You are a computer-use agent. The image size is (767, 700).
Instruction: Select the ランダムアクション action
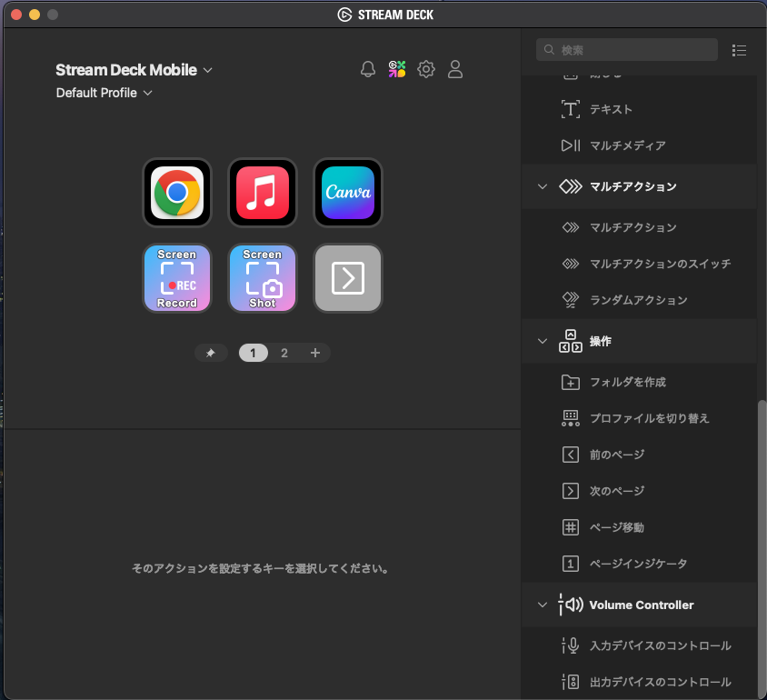tap(639, 300)
